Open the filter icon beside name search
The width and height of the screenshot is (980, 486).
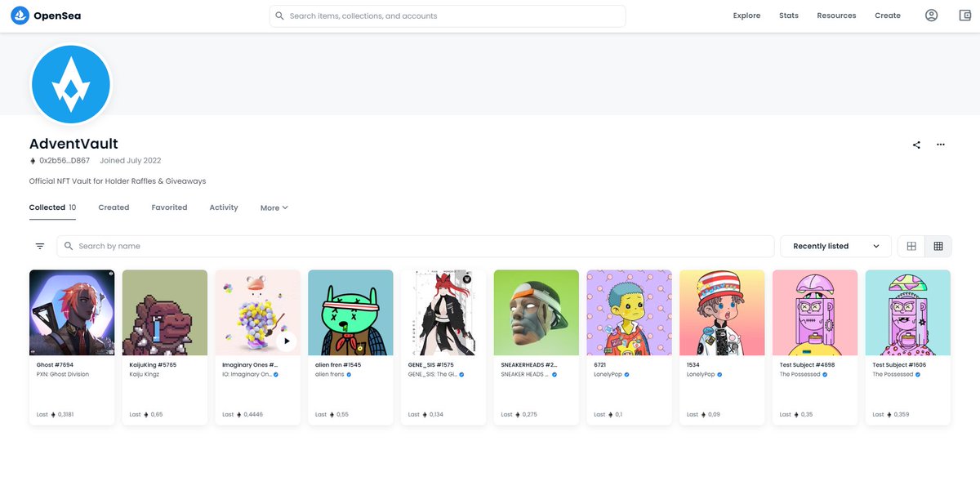pos(39,246)
